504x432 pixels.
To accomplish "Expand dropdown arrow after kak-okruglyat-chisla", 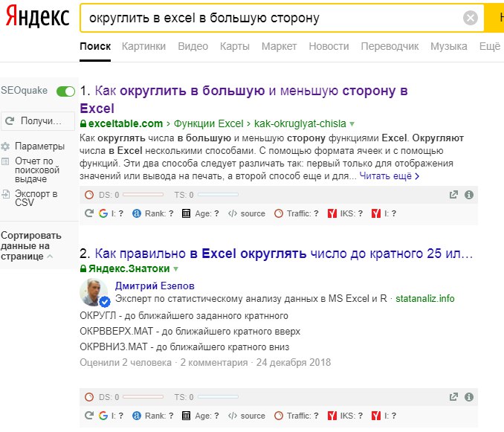I will pyautogui.click(x=352, y=124).
